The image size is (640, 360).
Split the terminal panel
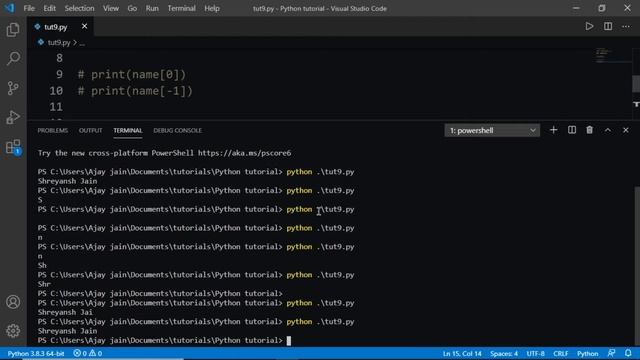pyautogui.click(x=572, y=130)
